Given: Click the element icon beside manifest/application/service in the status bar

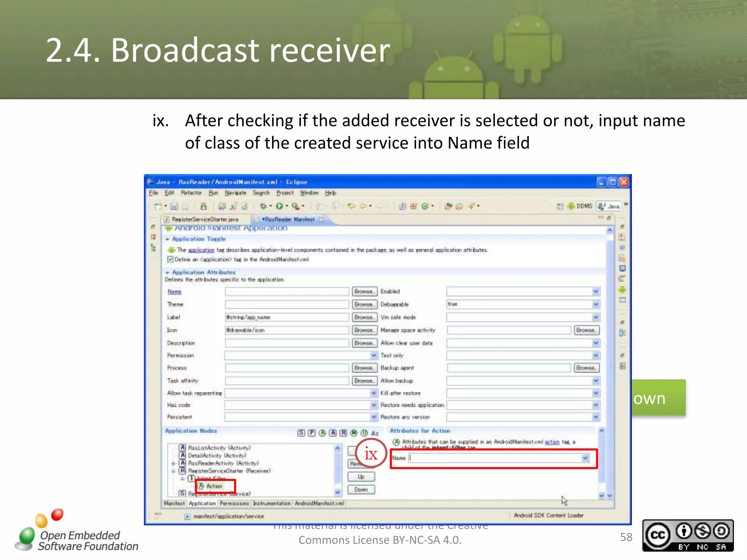Looking at the screenshot, I should tap(187, 517).
